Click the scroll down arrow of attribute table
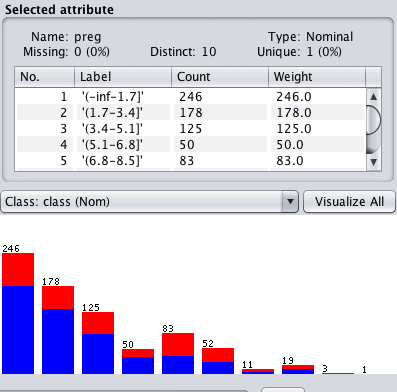 (x=373, y=162)
